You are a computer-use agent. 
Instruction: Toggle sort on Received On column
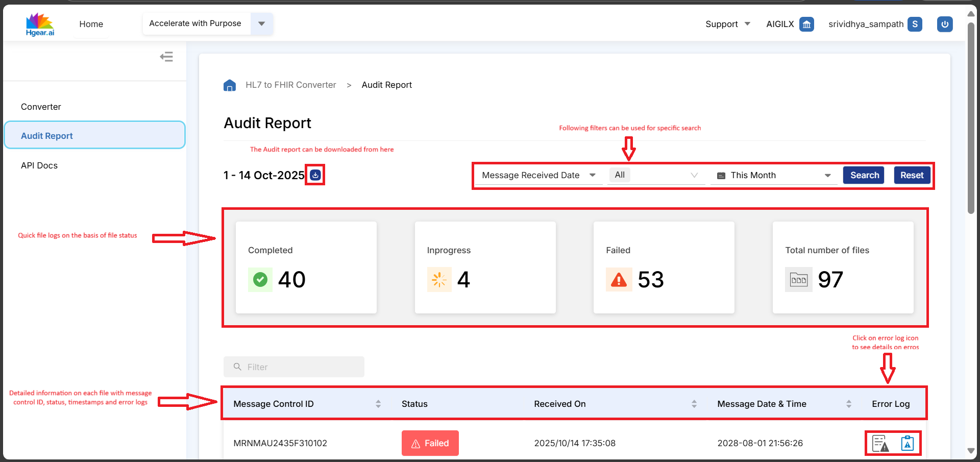(694, 404)
